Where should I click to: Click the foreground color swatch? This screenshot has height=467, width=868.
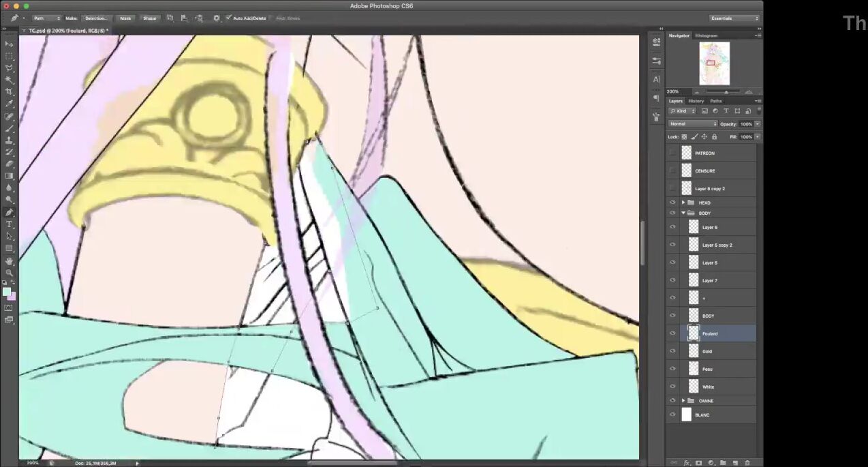pos(7,292)
